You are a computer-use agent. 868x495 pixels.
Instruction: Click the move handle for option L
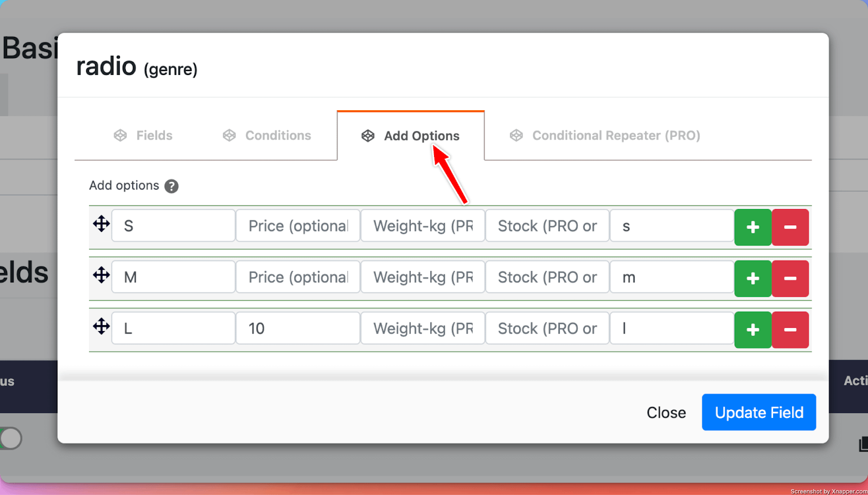coord(101,326)
